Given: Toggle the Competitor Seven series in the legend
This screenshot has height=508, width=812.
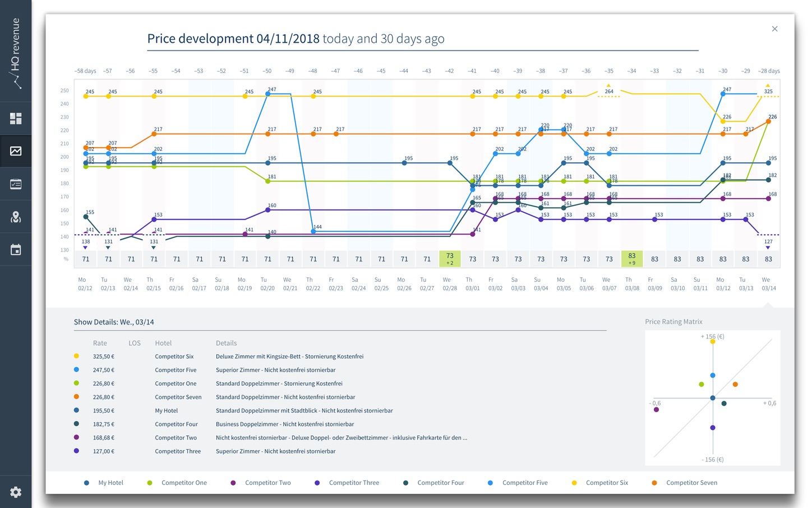Looking at the screenshot, I should (685, 483).
